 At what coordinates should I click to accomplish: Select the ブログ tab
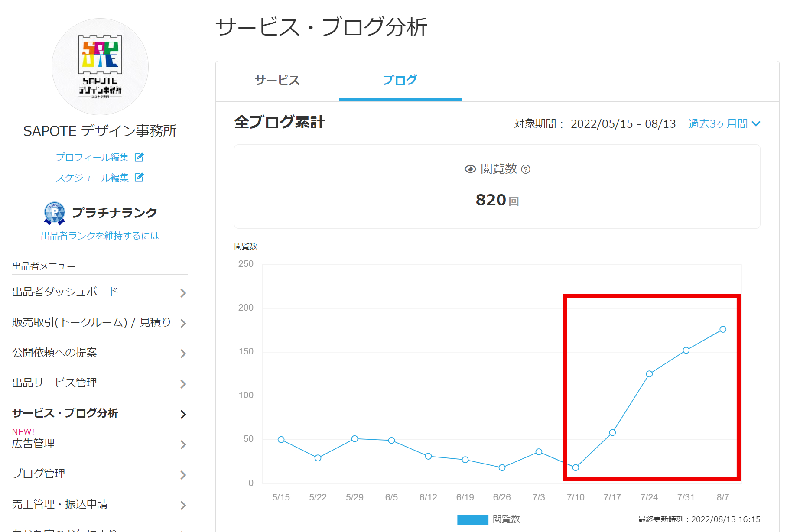(x=400, y=81)
